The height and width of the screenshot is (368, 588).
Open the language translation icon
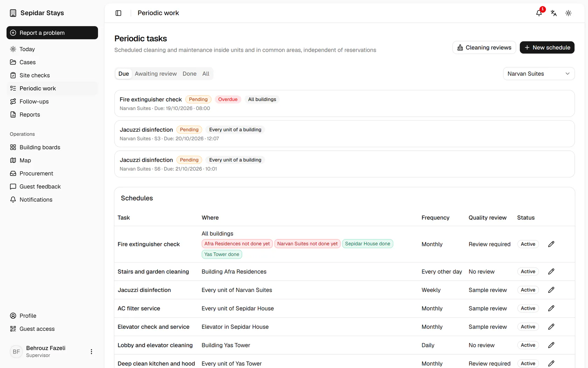pos(554,13)
